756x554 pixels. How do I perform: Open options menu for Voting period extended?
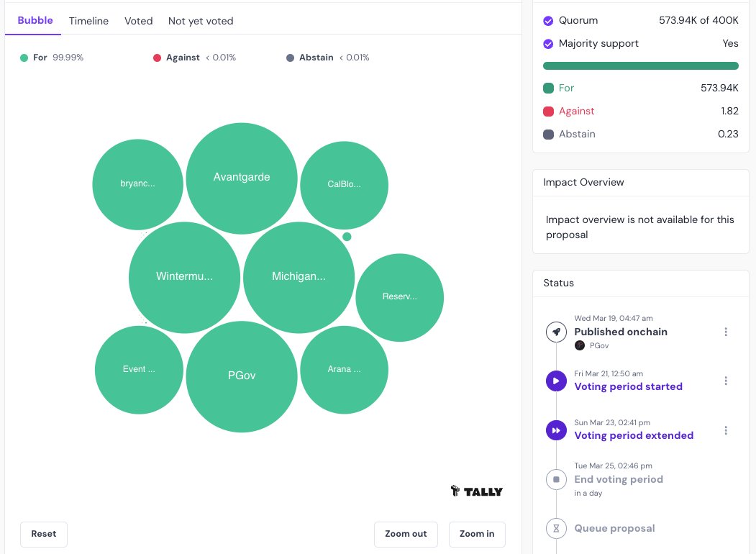[x=726, y=430]
